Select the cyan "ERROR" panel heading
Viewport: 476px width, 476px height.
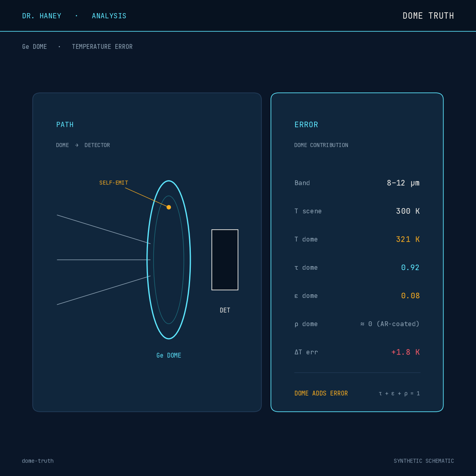(306, 125)
